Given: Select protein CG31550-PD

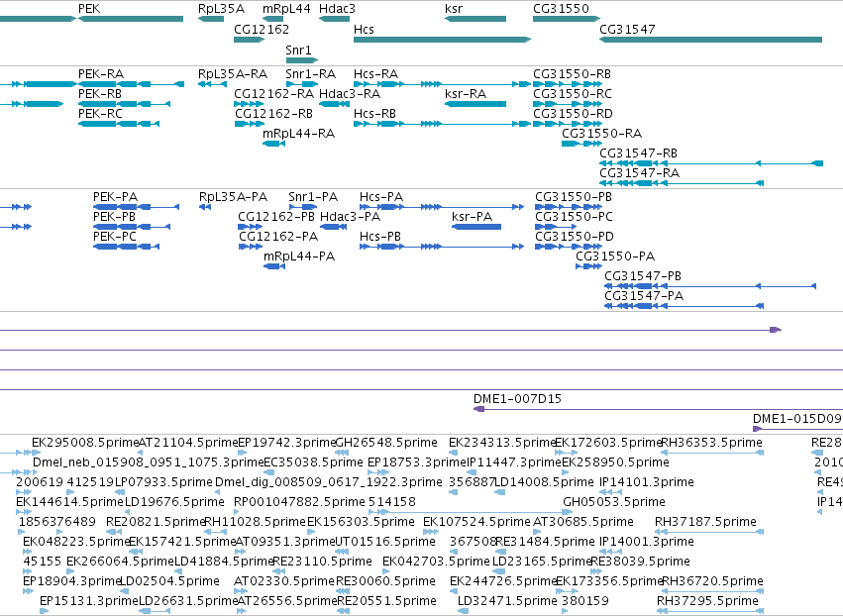Looking at the screenshot, I should pyautogui.click(x=569, y=247).
